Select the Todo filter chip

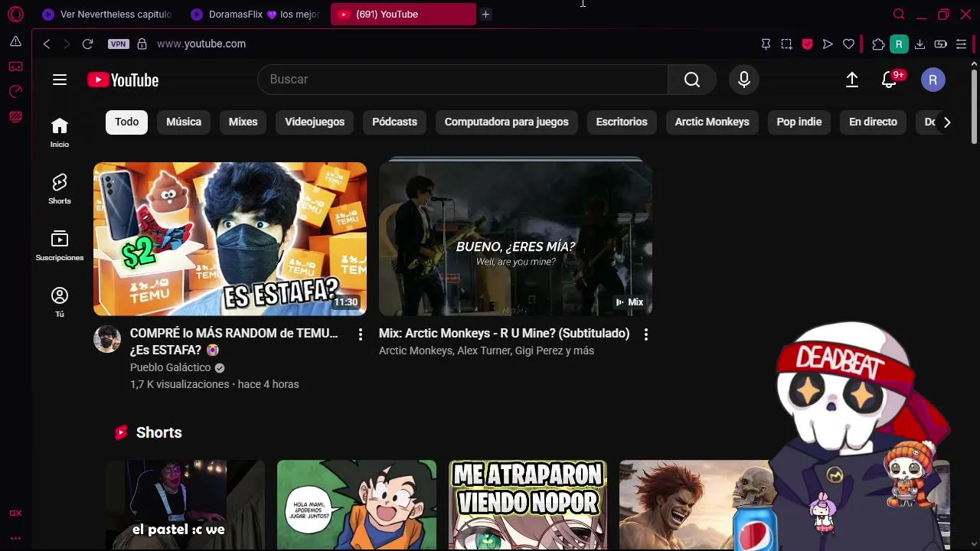pos(127,122)
